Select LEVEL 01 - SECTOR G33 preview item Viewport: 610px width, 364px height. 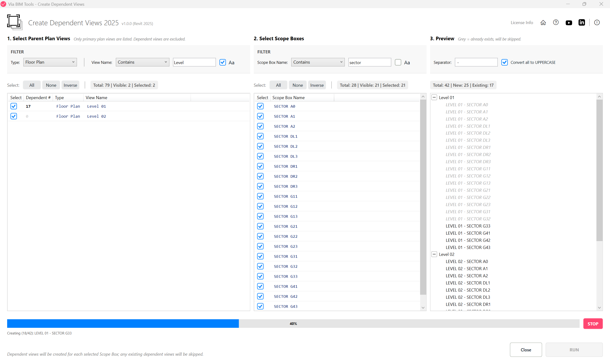click(x=468, y=226)
